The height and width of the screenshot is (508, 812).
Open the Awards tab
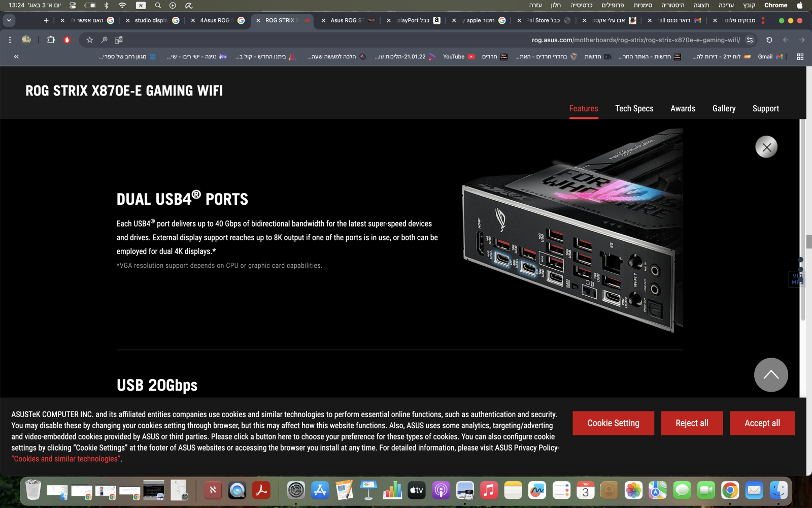(x=683, y=109)
